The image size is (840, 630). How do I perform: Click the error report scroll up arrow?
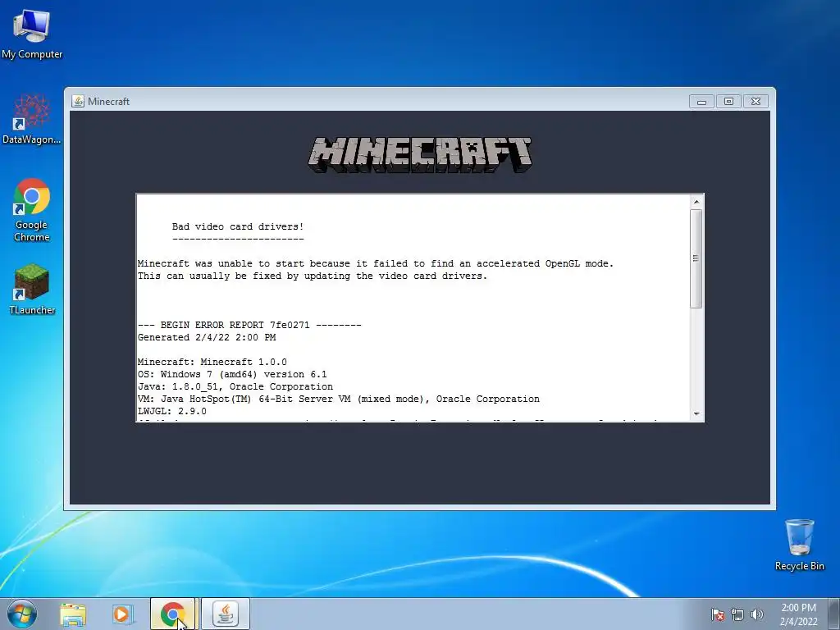[x=696, y=202]
